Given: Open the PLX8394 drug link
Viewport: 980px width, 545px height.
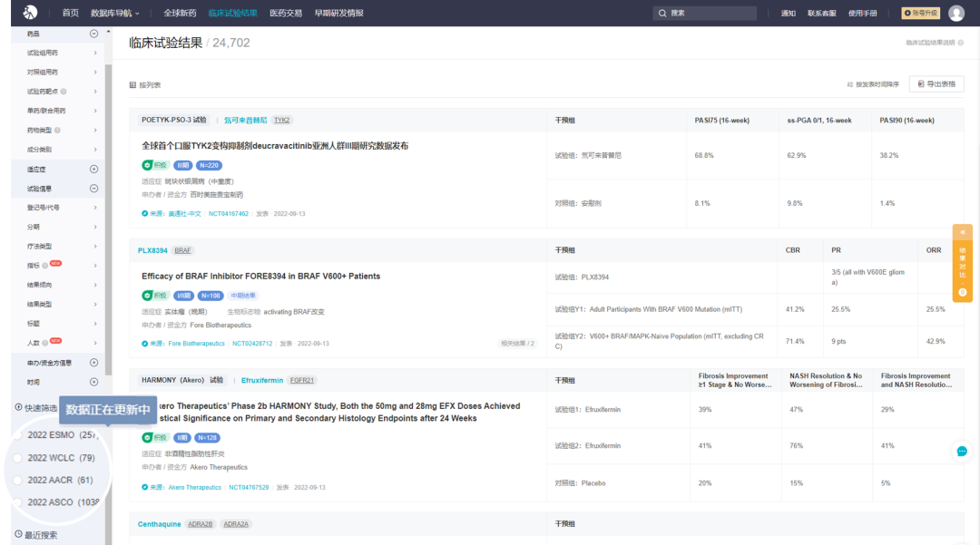Looking at the screenshot, I should click(152, 250).
